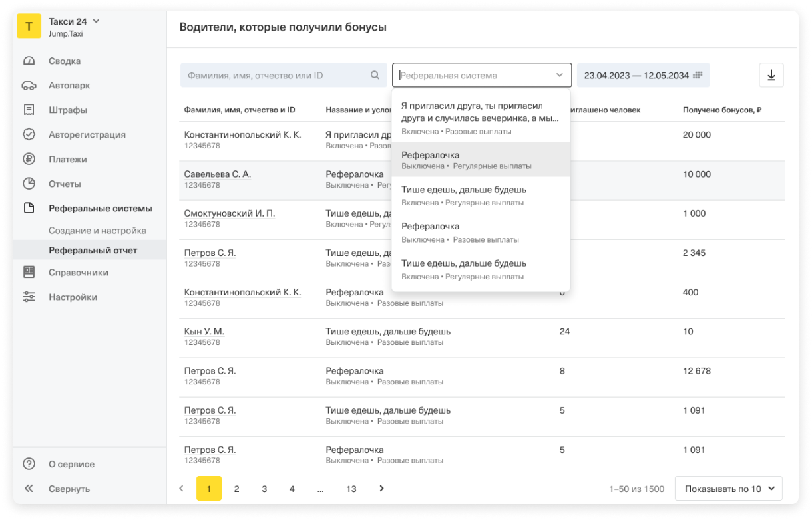Click the Штрафы fines icon
The height and width of the screenshot is (520, 812).
29,110
